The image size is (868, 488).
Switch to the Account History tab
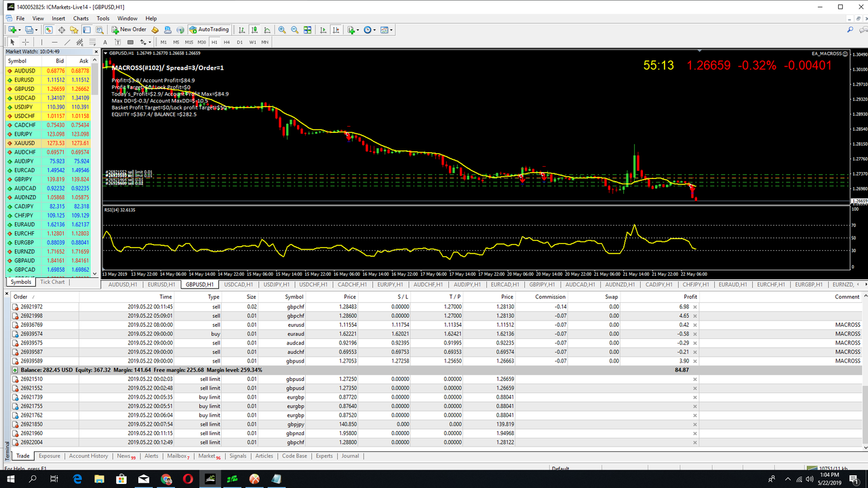(88, 456)
